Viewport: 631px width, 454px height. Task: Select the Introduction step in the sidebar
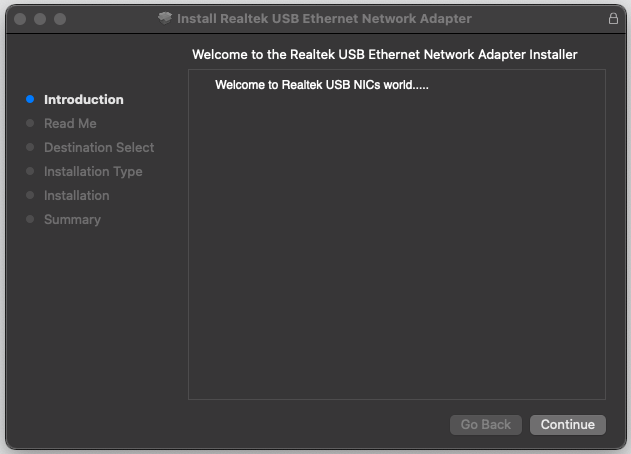coord(84,99)
